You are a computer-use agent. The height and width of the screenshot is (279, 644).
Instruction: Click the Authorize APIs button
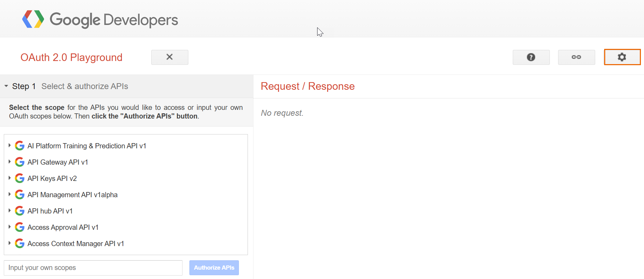pyautogui.click(x=214, y=268)
